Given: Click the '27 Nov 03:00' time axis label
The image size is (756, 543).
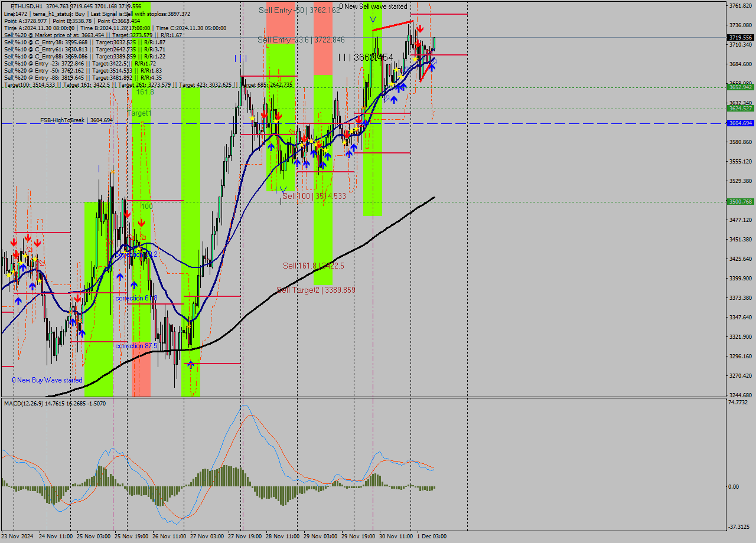Looking at the screenshot, I should click(x=207, y=537).
